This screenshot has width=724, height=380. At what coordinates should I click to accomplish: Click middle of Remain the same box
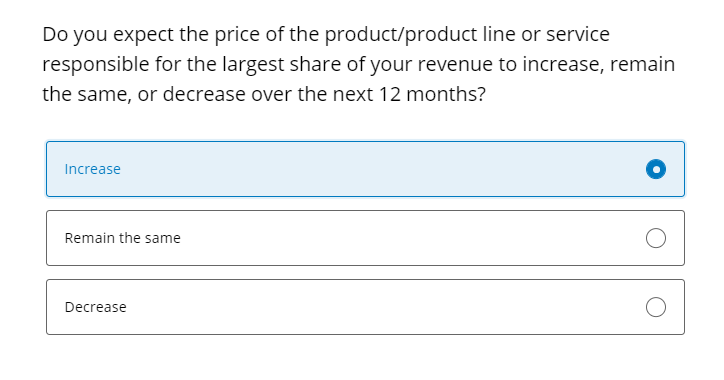tap(365, 238)
